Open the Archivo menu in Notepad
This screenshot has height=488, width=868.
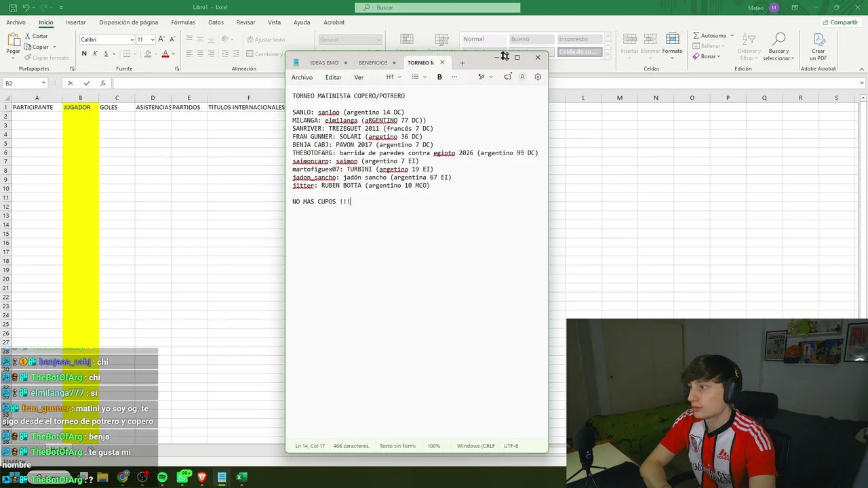coord(302,77)
